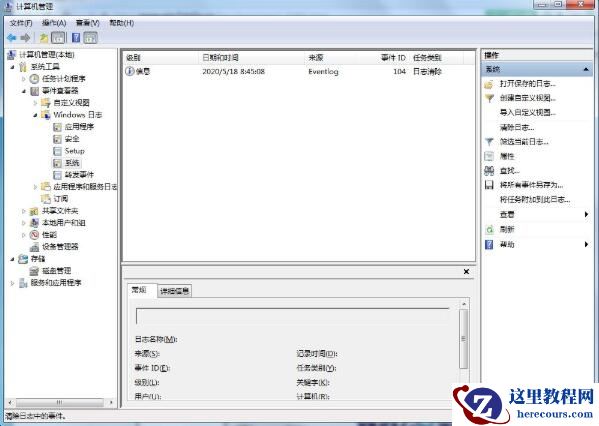
Task: Toggle the Show/Hide Console Tree toolbar icon
Action: point(58,37)
